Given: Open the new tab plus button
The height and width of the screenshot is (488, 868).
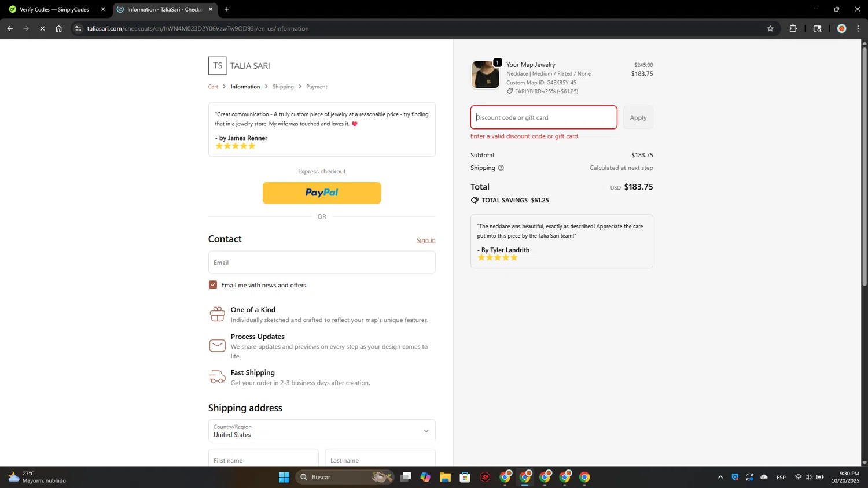Looking at the screenshot, I should point(227,9).
